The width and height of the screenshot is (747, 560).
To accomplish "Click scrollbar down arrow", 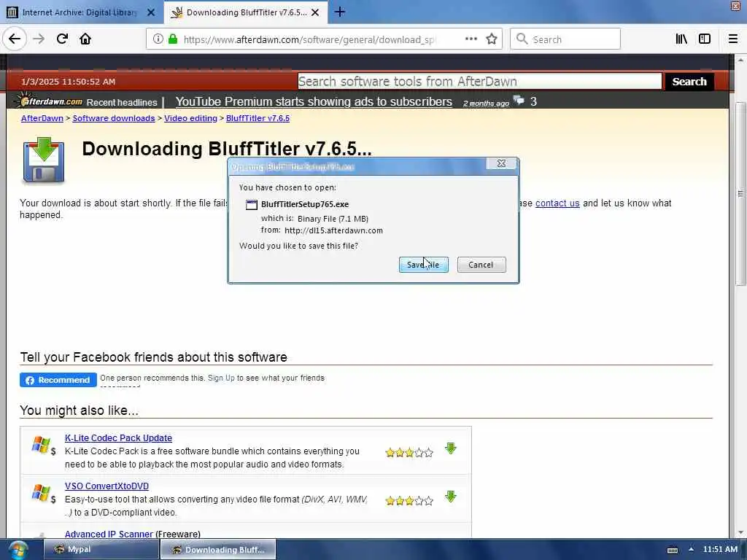I will point(740,532).
